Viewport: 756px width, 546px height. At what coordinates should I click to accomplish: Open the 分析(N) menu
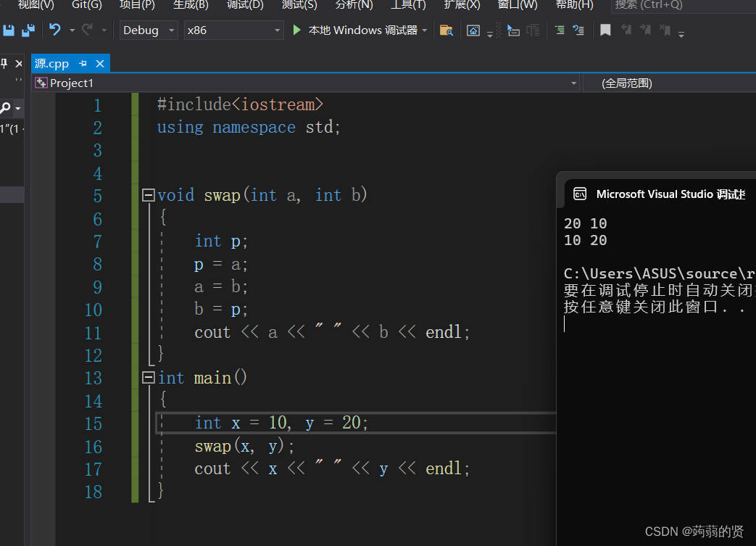(354, 5)
